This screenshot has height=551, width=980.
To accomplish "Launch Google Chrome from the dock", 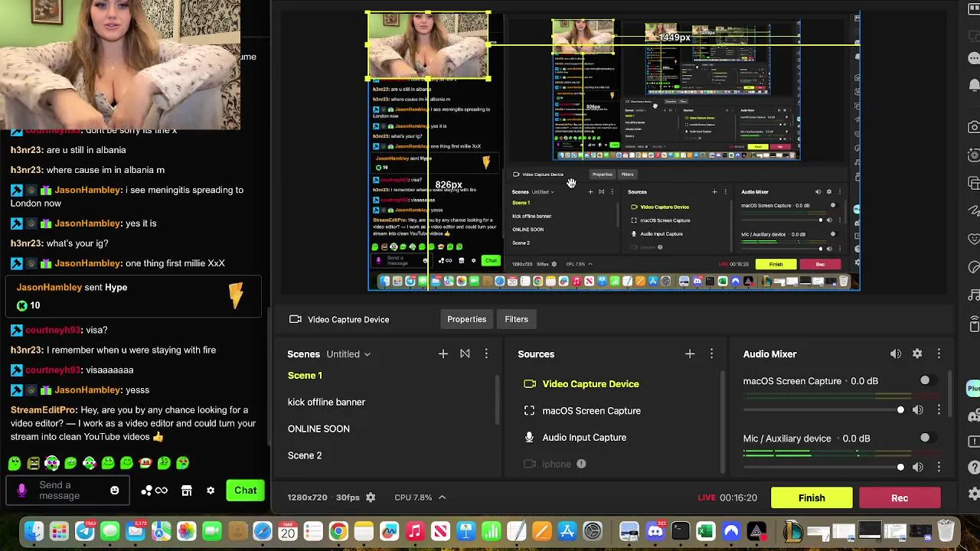I will pos(338,531).
